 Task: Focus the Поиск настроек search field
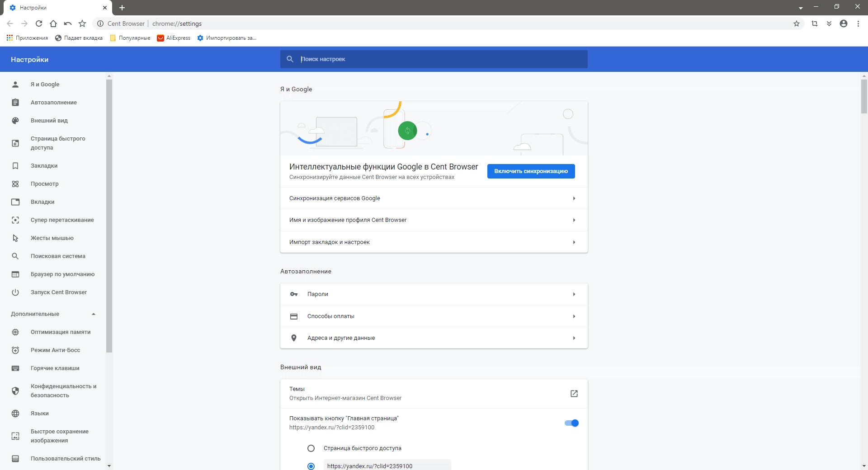434,59
